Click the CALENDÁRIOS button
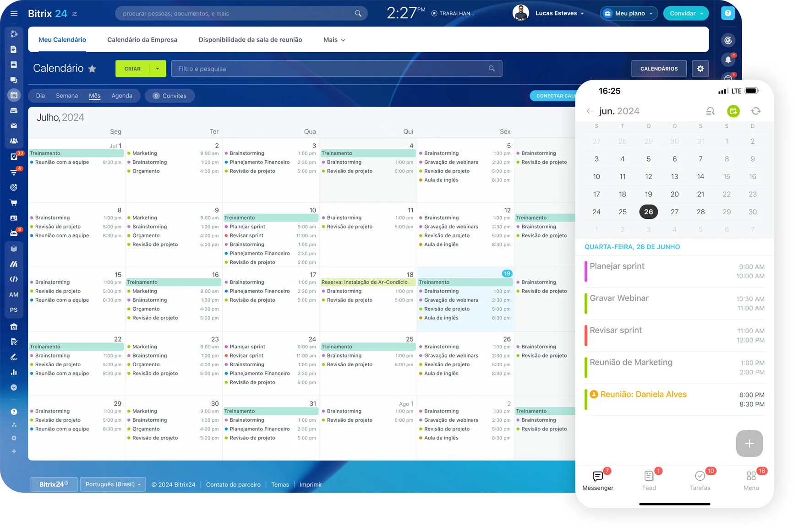 (x=659, y=69)
